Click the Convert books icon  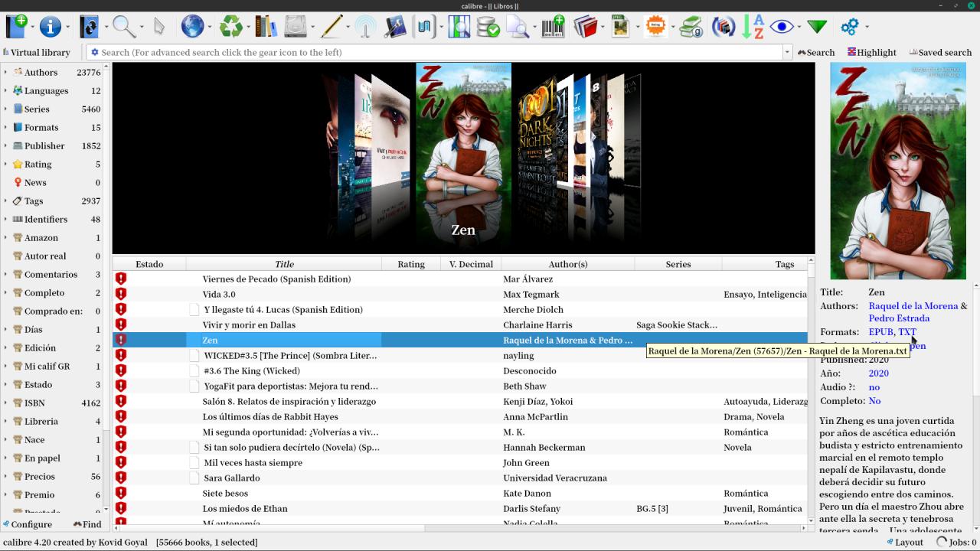tap(89, 27)
